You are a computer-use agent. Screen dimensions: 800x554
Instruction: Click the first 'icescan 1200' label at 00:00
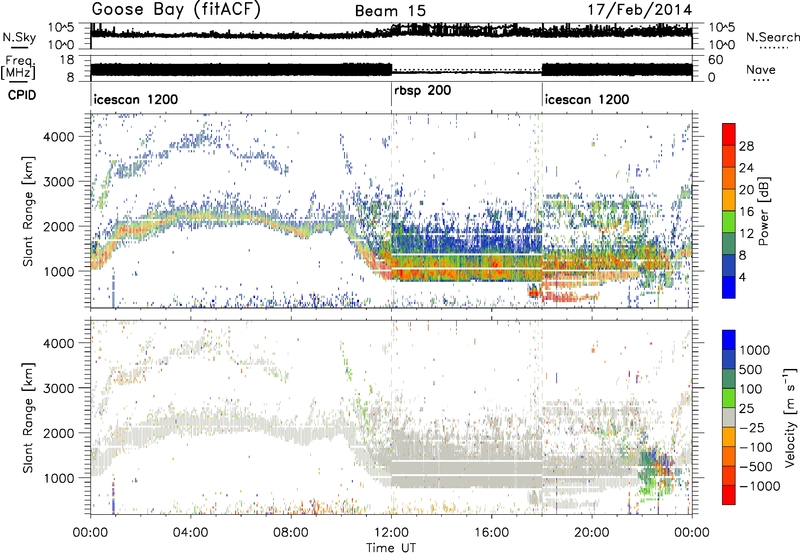136,99
